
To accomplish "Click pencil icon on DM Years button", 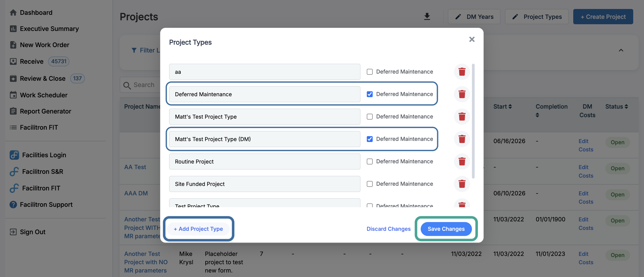I will coord(458,17).
